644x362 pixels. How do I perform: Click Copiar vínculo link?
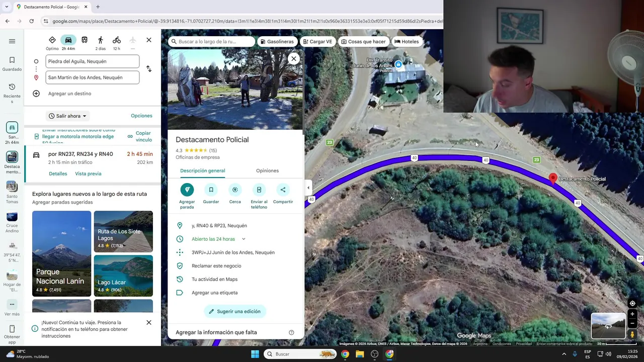[x=139, y=136]
